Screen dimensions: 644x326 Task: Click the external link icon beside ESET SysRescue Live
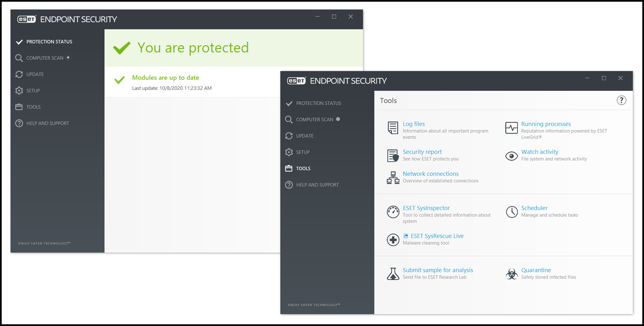(x=406, y=236)
